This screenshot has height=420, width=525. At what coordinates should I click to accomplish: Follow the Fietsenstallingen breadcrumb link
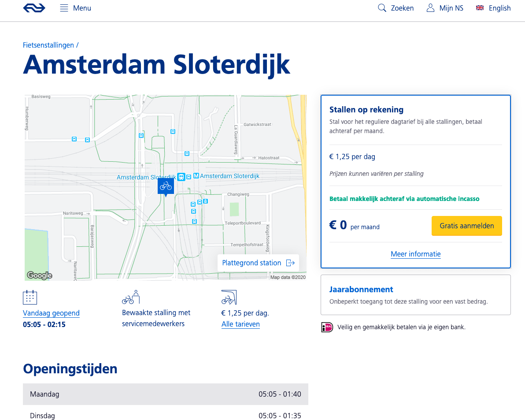click(48, 45)
